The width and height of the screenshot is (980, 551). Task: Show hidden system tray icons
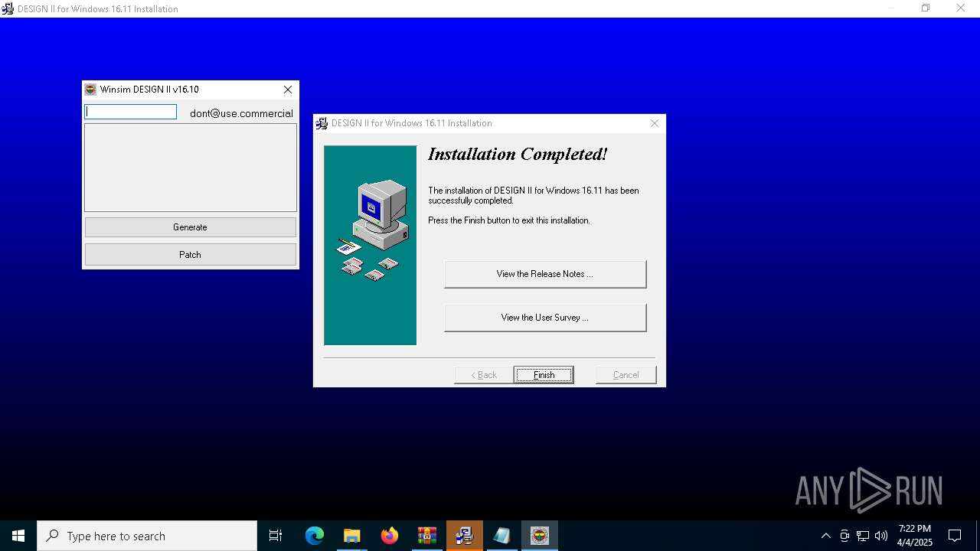point(825,536)
